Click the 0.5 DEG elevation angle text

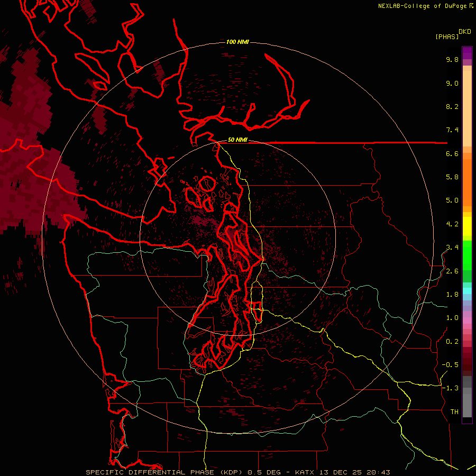[x=265, y=472]
